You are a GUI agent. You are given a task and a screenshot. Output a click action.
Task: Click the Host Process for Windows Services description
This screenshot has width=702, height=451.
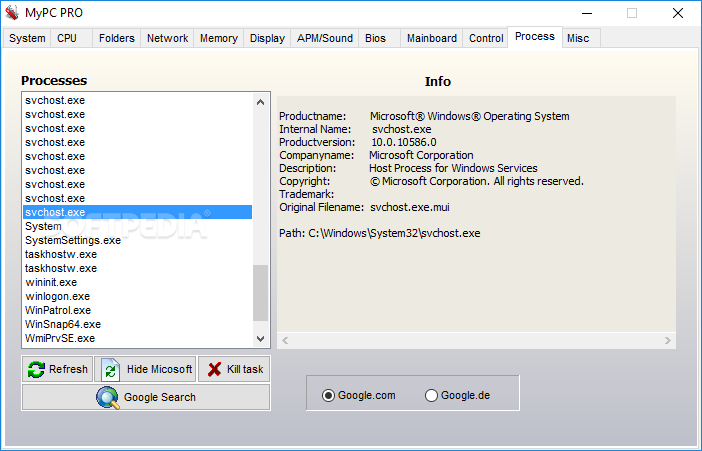(453, 168)
